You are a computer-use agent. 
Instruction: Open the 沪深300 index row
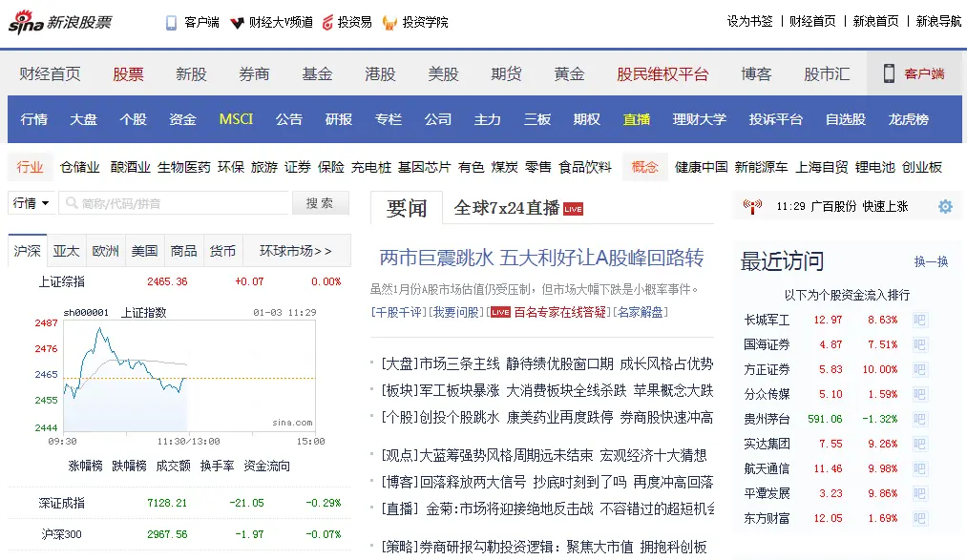(x=179, y=534)
